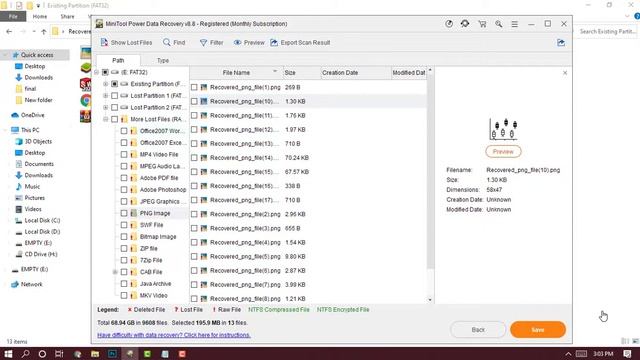Open the Share tab in File Explorer

67,16
